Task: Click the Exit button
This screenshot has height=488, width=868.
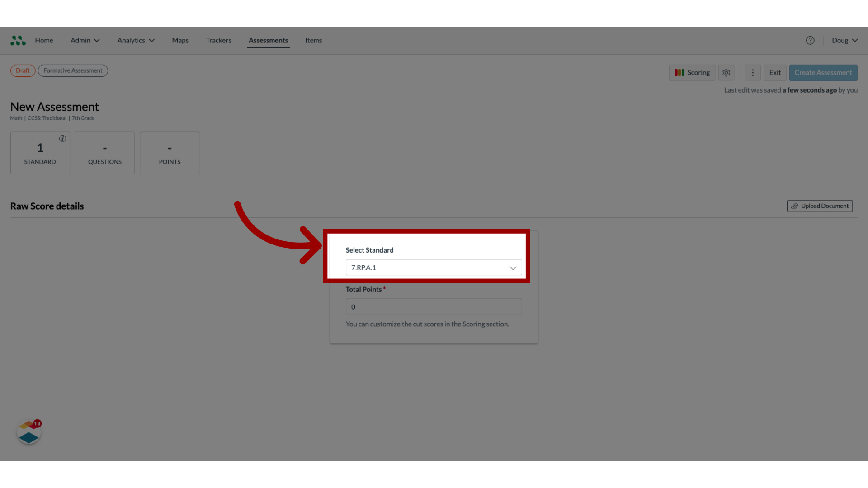Action: [x=774, y=72]
